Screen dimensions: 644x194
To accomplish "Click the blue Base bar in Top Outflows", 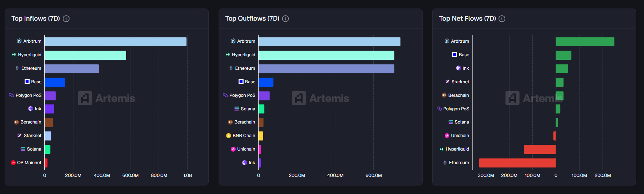I will tap(266, 82).
